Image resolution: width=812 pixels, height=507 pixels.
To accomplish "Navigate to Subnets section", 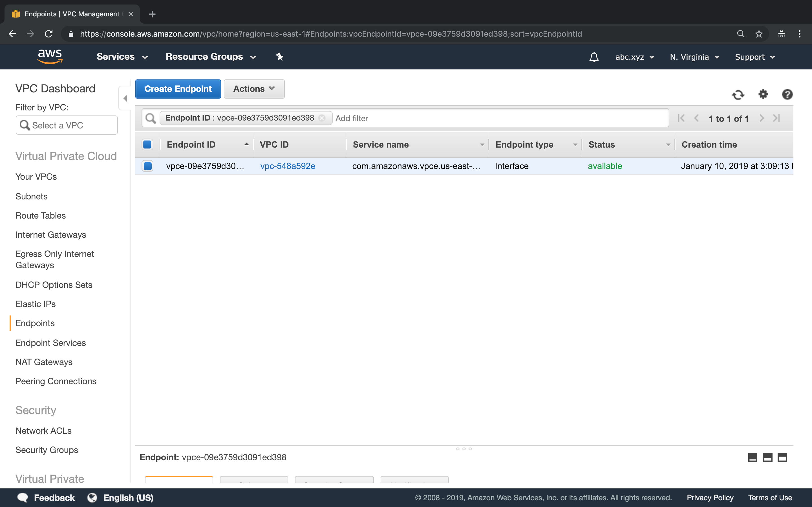I will 32,196.
